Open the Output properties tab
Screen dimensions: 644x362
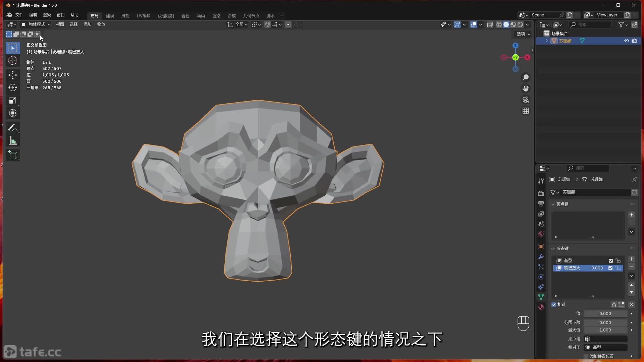[541, 203]
